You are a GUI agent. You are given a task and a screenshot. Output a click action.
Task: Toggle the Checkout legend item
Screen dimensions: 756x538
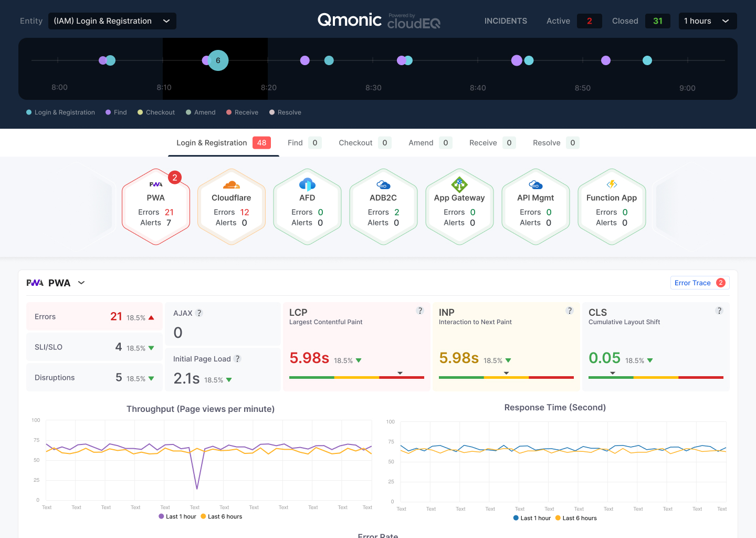coord(156,112)
